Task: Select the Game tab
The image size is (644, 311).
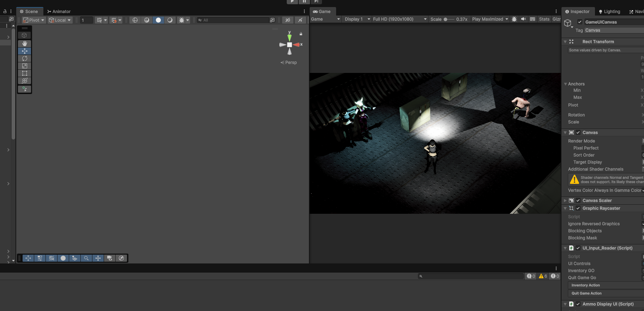Action: tap(322, 11)
